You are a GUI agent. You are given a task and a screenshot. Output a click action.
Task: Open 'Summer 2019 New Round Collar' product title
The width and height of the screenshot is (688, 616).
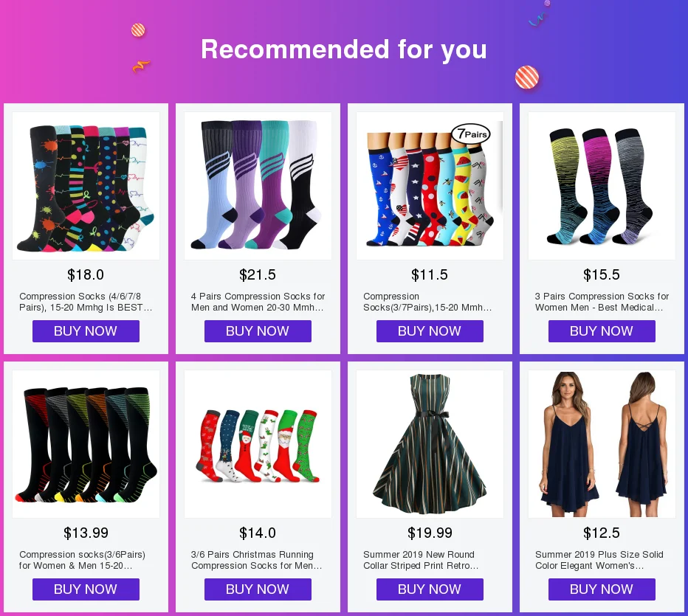421,560
